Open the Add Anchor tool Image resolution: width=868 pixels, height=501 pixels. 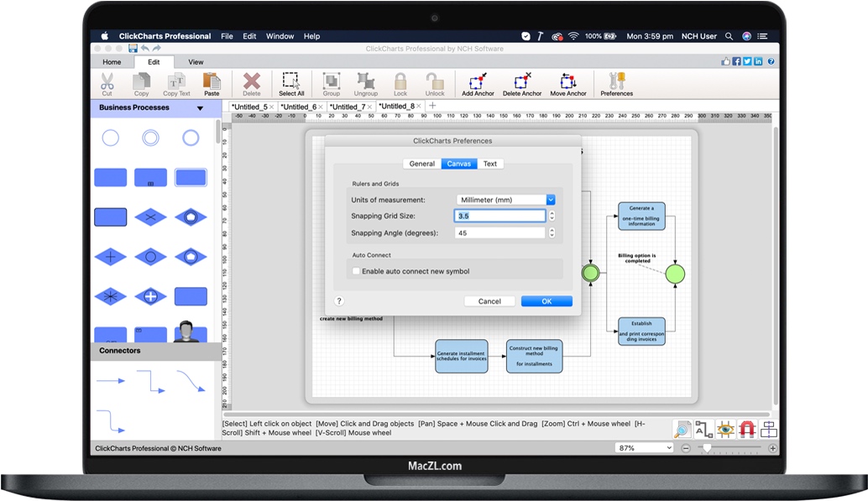pyautogui.click(x=477, y=83)
